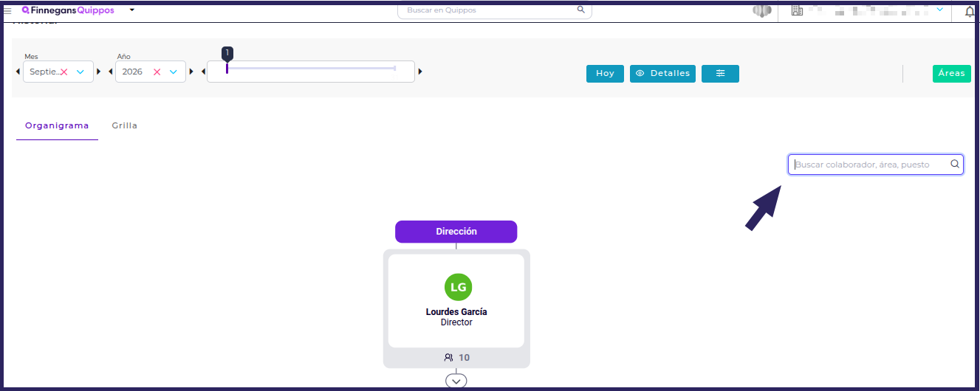980x391 pixels.
Task: Click the green Áreas button
Action: coord(952,74)
